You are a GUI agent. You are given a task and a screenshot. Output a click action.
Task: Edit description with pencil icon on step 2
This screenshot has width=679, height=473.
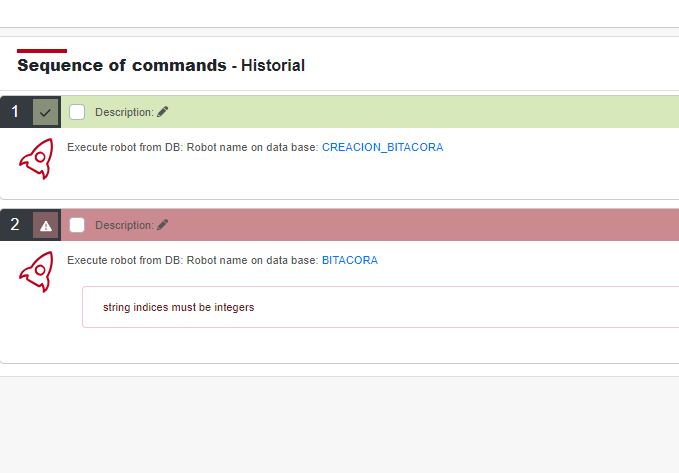163,225
